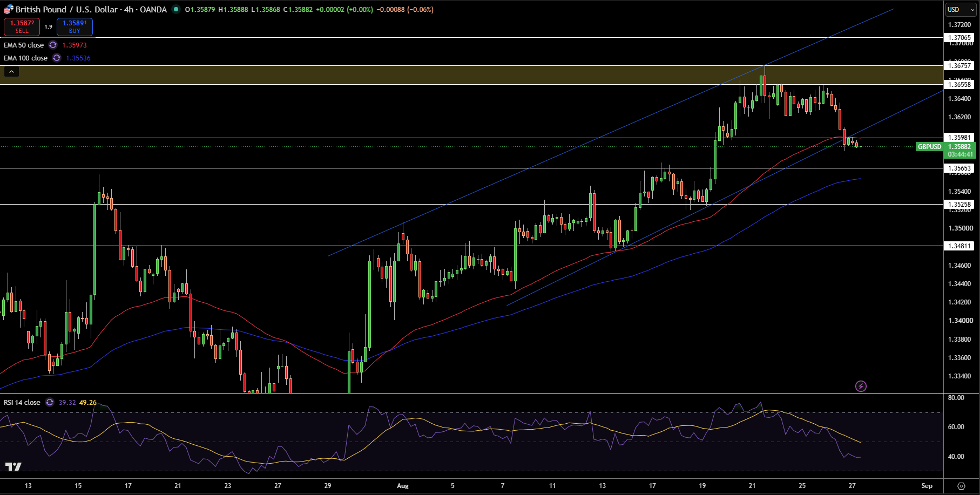980x495 pixels.
Task: Click the purple lightning bolt icon
Action: 861,386
